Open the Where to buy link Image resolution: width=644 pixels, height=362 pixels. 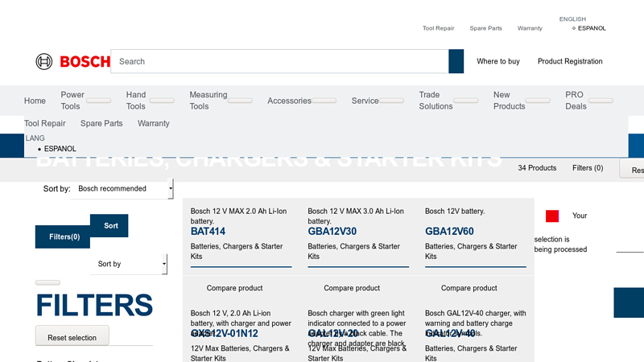[x=497, y=61]
